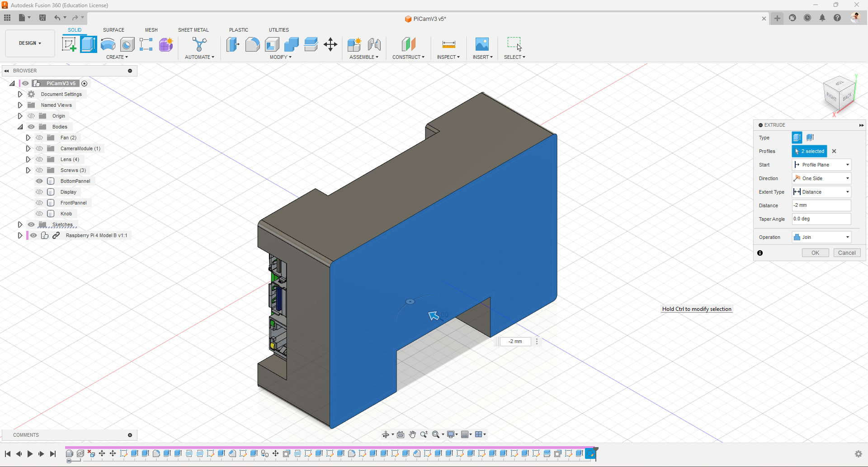Switch to the Sheet Metal tab
The width and height of the screenshot is (868, 467).
[193, 30]
